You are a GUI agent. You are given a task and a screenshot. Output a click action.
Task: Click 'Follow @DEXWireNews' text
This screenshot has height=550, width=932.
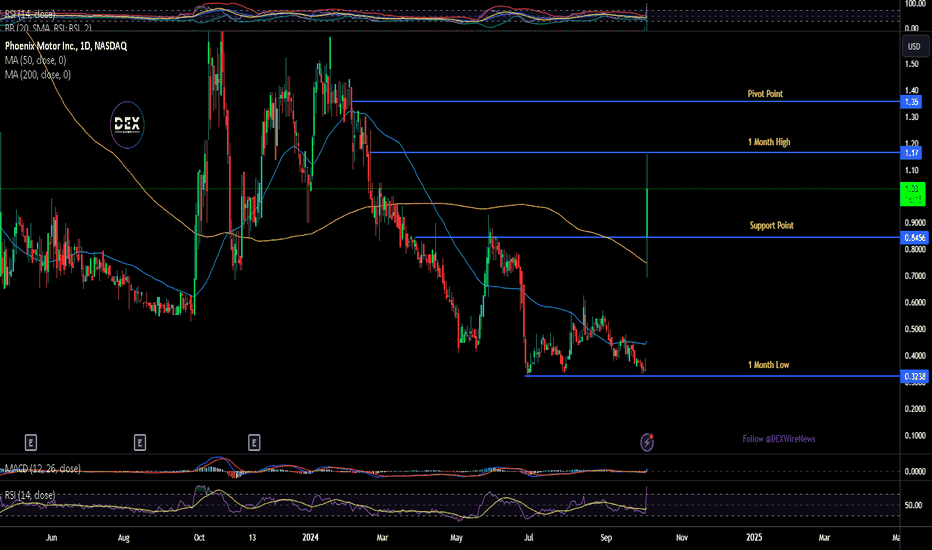coord(779,439)
